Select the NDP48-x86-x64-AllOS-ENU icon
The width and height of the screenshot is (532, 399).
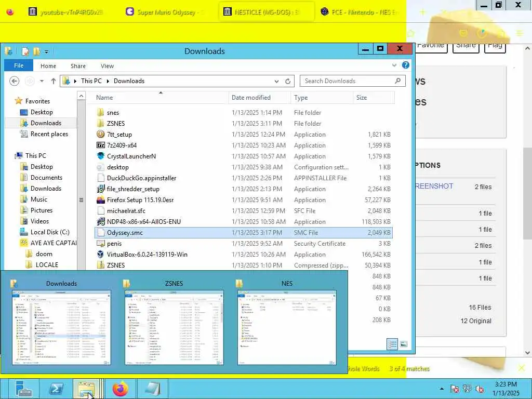tap(100, 221)
